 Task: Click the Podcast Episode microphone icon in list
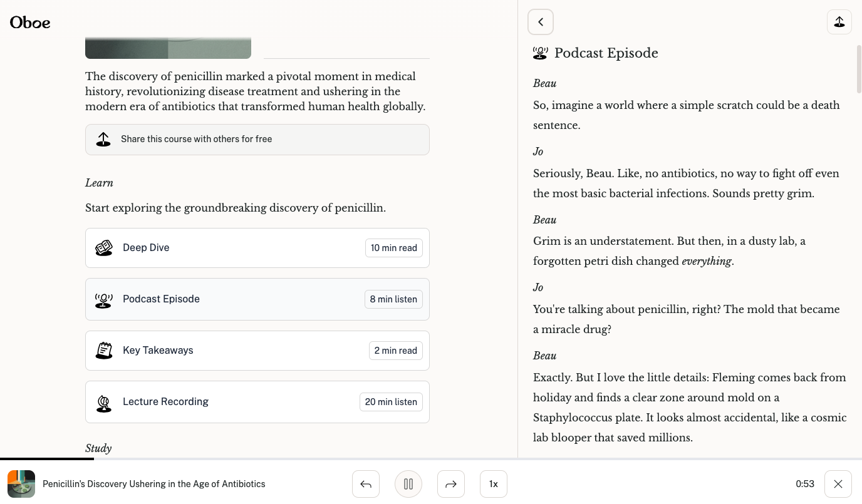(x=104, y=300)
